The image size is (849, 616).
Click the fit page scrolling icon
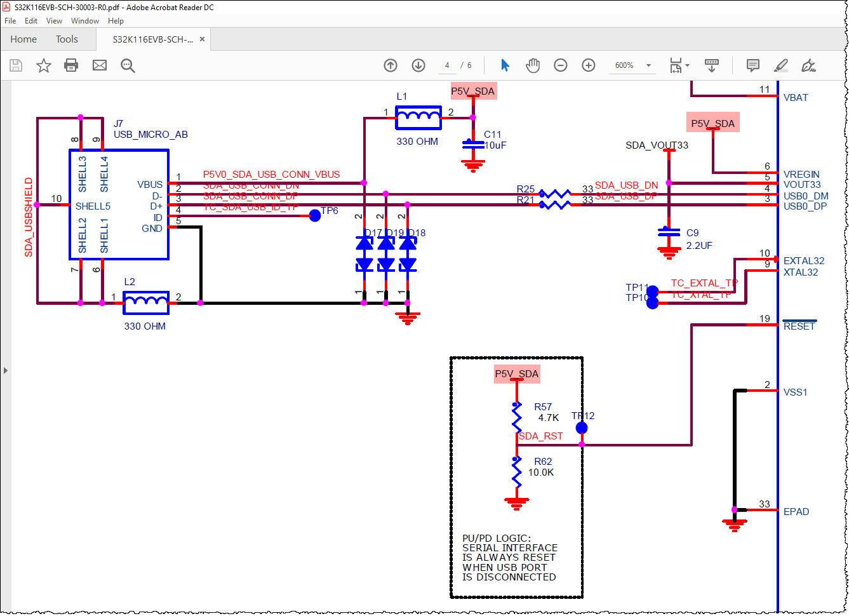tap(676, 65)
